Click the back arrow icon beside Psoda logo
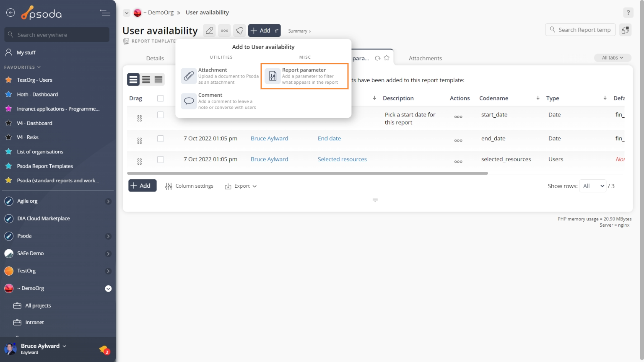 10,13
